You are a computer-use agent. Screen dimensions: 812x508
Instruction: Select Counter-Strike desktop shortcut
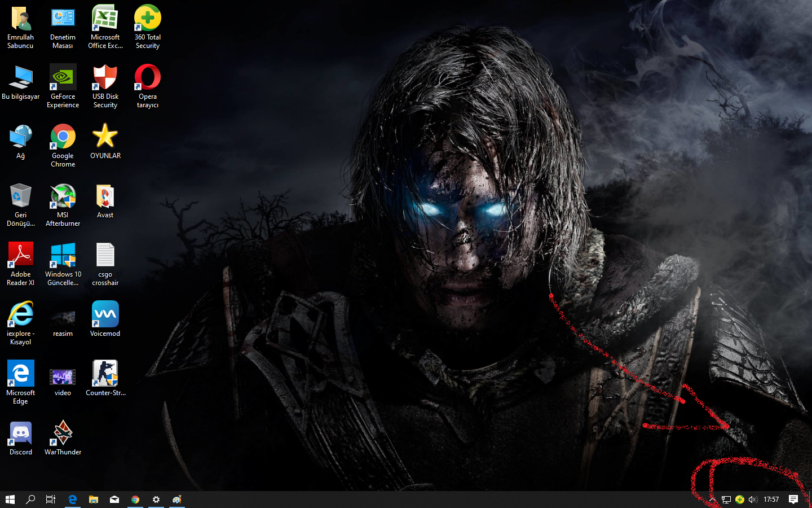(105, 379)
